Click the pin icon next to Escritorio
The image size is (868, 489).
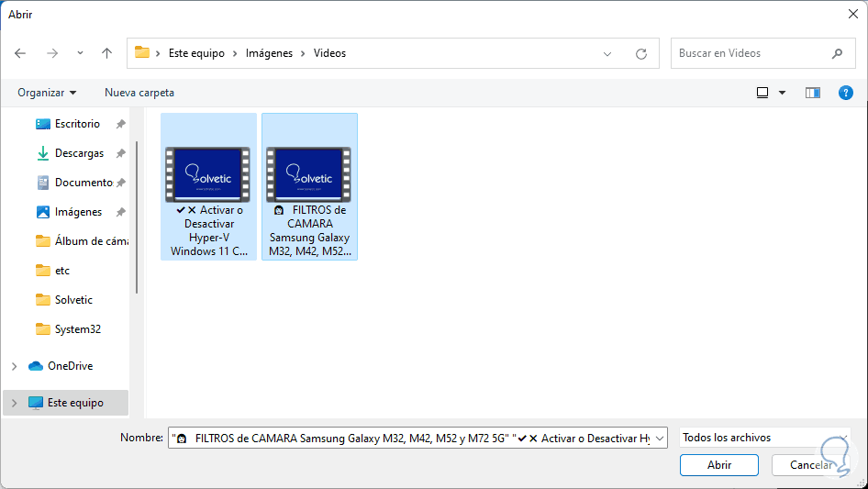(x=120, y=124)
